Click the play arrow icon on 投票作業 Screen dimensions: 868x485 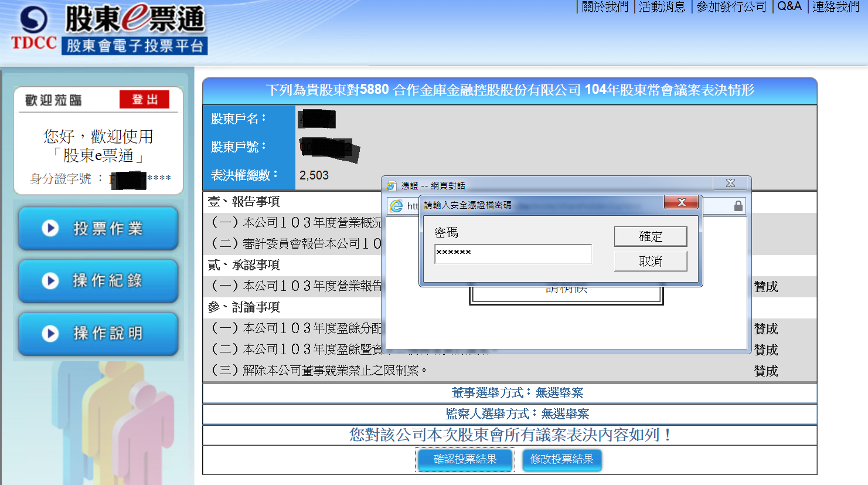50,228
